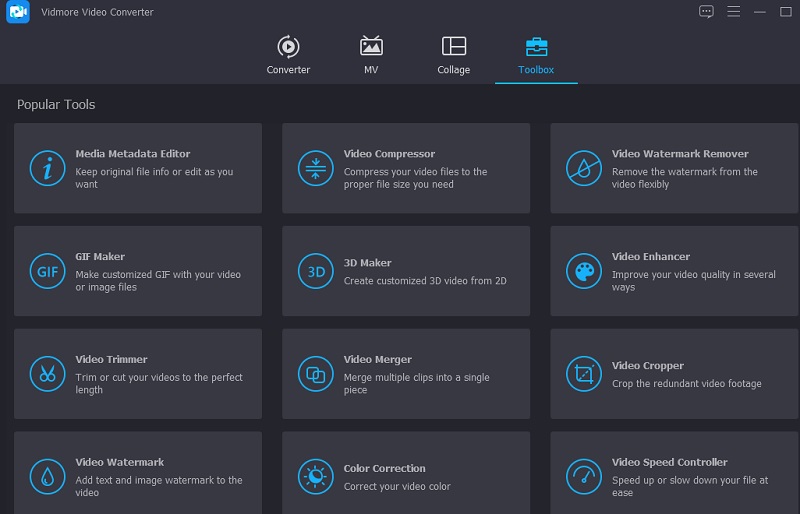Open the Video Compressor icon

[315, 168]
